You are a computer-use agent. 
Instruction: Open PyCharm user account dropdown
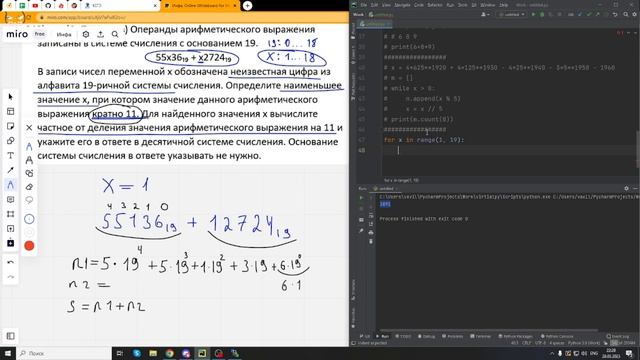(x=485, y=14)
